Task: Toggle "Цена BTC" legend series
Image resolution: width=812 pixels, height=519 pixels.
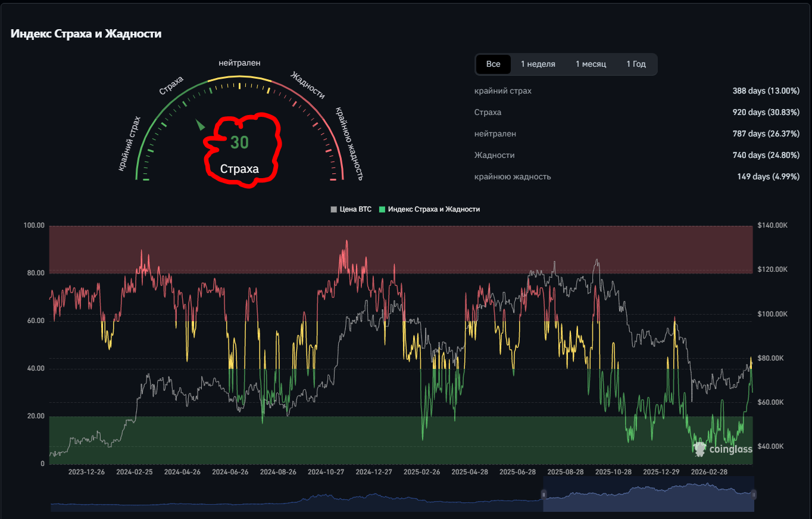Action: coord(351,210)
